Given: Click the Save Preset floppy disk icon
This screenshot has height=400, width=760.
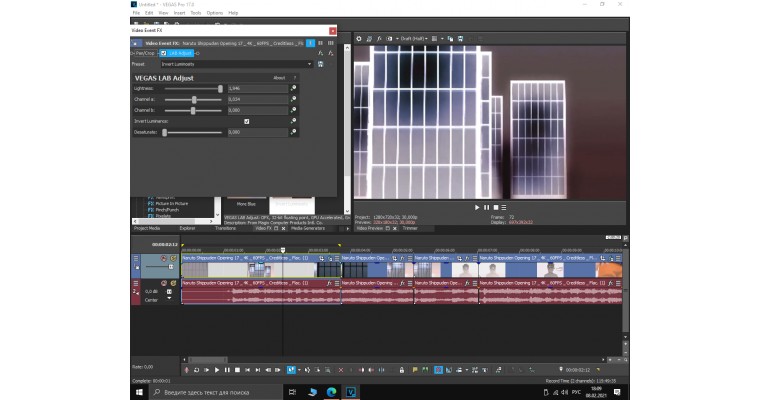Looking at the screenshot, I should click(x=320, y=64).
